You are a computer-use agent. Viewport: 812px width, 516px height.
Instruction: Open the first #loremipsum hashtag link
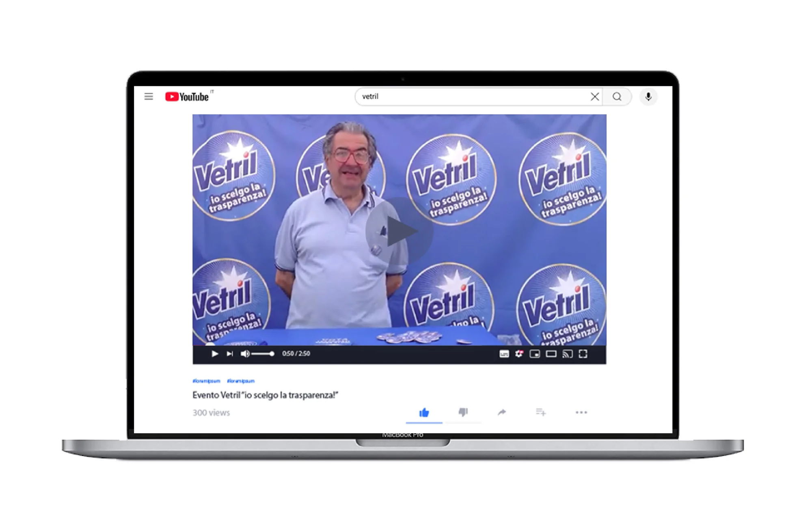pos(206,381)
